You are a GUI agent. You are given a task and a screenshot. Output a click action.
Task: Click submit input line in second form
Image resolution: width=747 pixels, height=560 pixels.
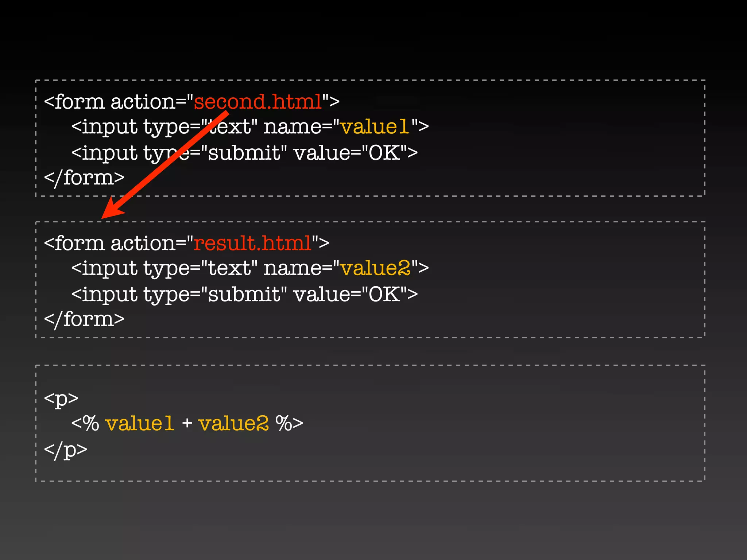244,294
